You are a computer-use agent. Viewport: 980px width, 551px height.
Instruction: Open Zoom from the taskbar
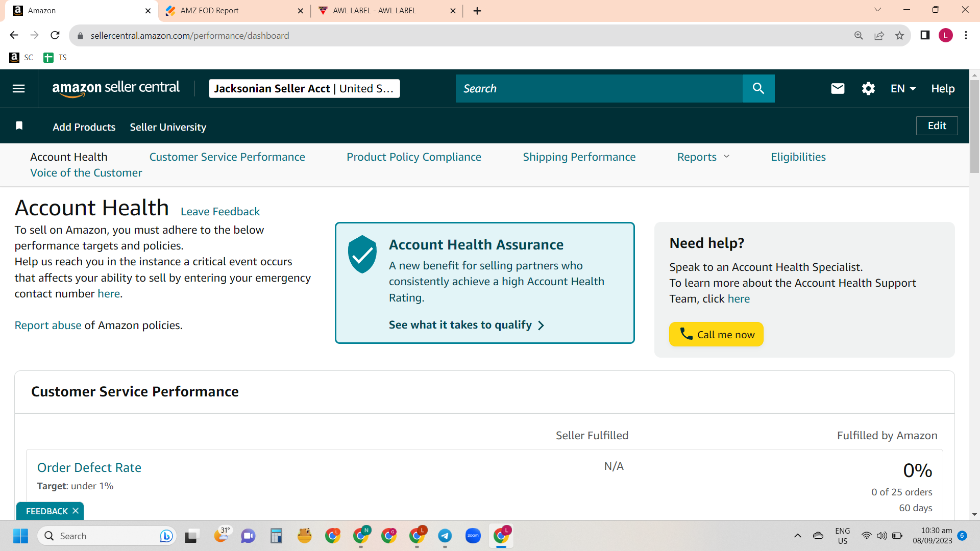(473, 536)
